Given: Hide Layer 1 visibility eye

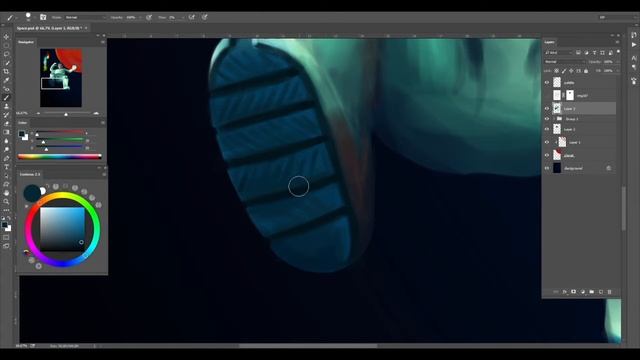Looking at the screenshot, I should [547, 142].
